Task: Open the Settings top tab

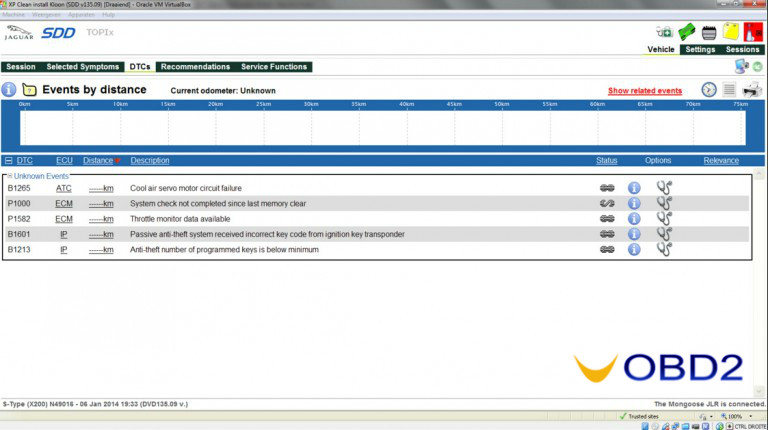Action: 700,49
